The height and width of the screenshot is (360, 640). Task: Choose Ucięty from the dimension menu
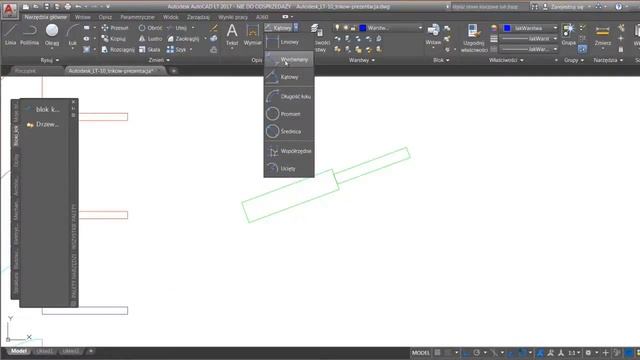click(289, 168)
